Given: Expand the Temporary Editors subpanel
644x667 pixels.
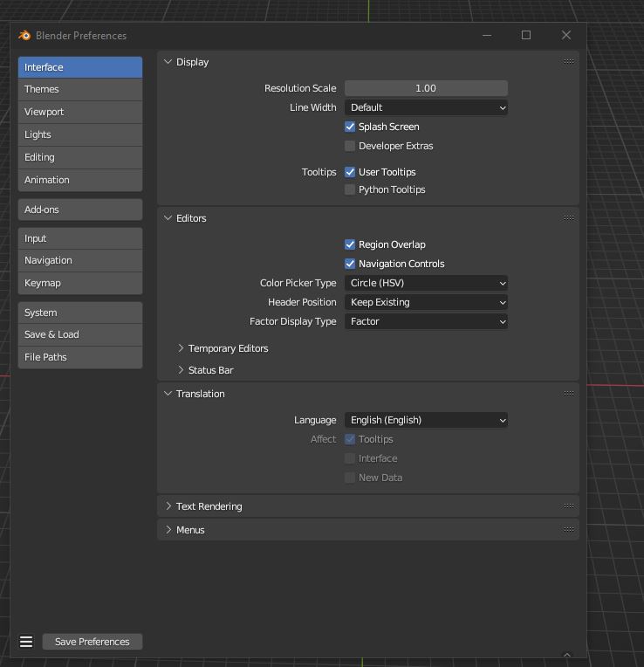Looking at the screenshot, I should 181,348.
